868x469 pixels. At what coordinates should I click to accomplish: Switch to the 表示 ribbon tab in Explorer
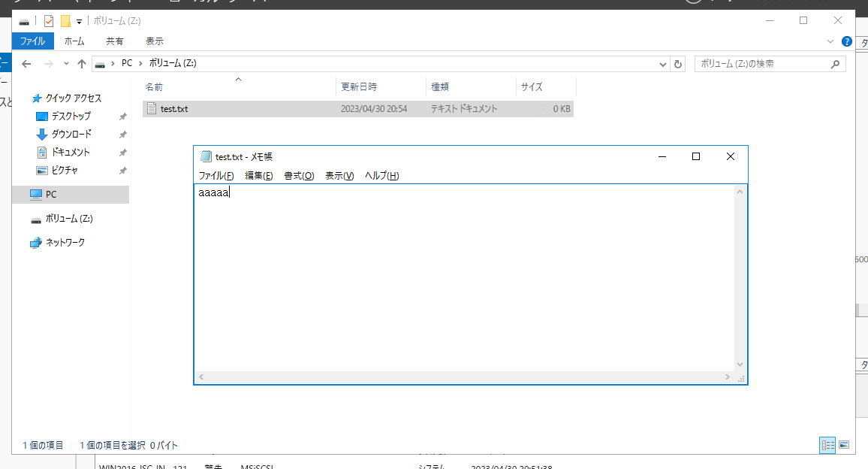[x=155, y=41]
